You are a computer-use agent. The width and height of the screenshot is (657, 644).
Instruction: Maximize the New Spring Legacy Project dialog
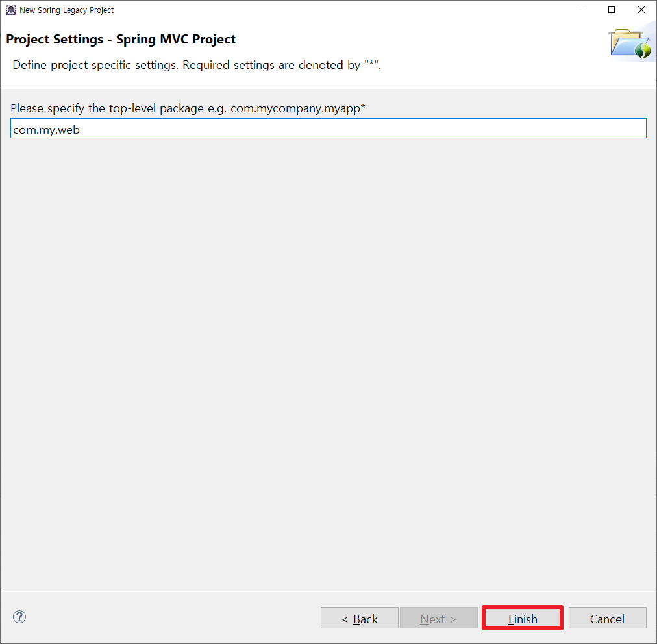pyautogui.click(x=612, y=10)
